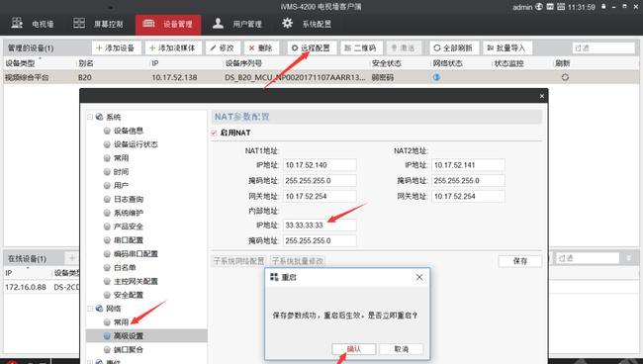Click the refresh icon in the B20 row
Screen dimensions: 643x364
pyautogui.click(x=565, y=77)
